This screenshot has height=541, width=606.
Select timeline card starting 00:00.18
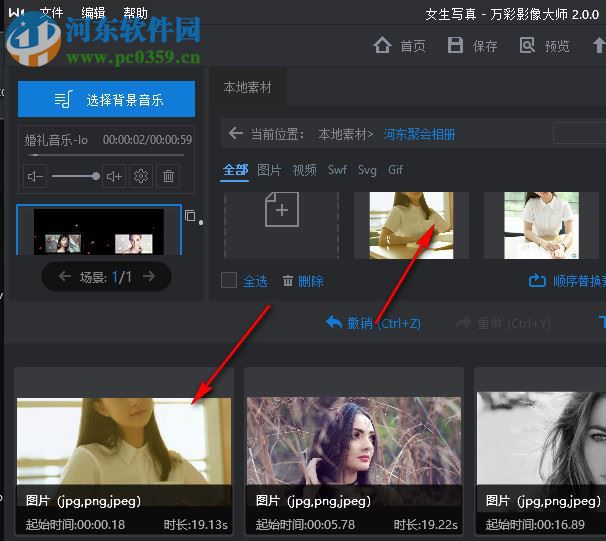[x=124, y=451]
